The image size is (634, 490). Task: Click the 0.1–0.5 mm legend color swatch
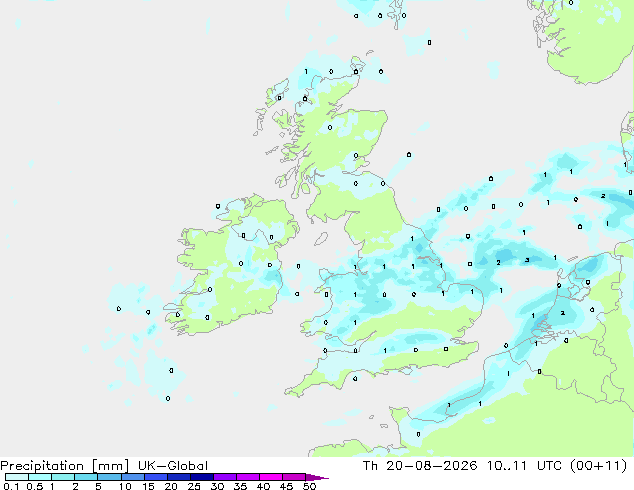pos(17,477)
